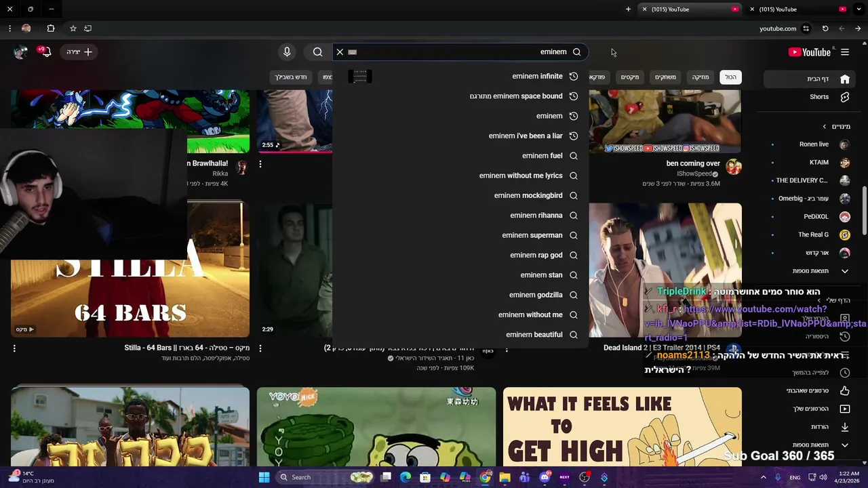Open the SpongeBob video thumbnail
The height and width of the screenshot is (488, 868).
tap(376, 427)
